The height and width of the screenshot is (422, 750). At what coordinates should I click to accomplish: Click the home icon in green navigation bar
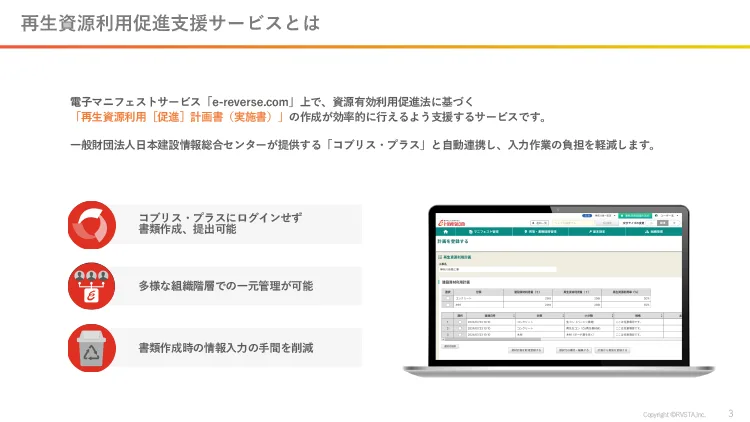point(446,232)
